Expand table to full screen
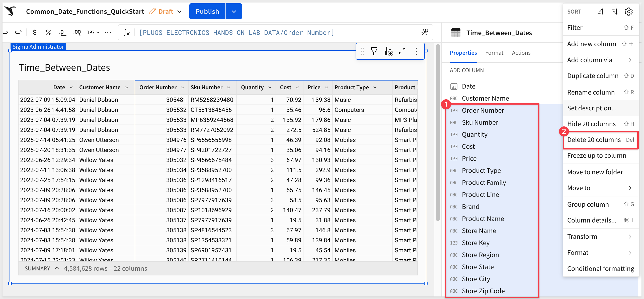Screen dimensions: 644x299 [402, 51]
